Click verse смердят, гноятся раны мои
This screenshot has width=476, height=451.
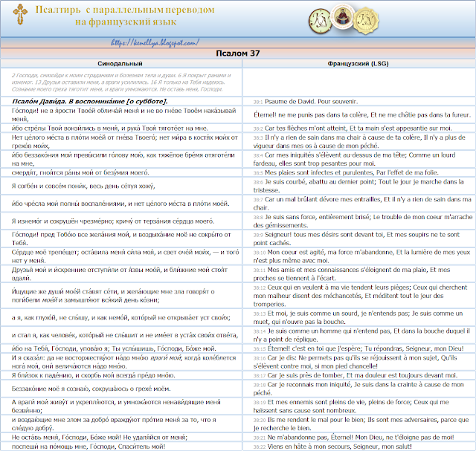tap(80, 172)
